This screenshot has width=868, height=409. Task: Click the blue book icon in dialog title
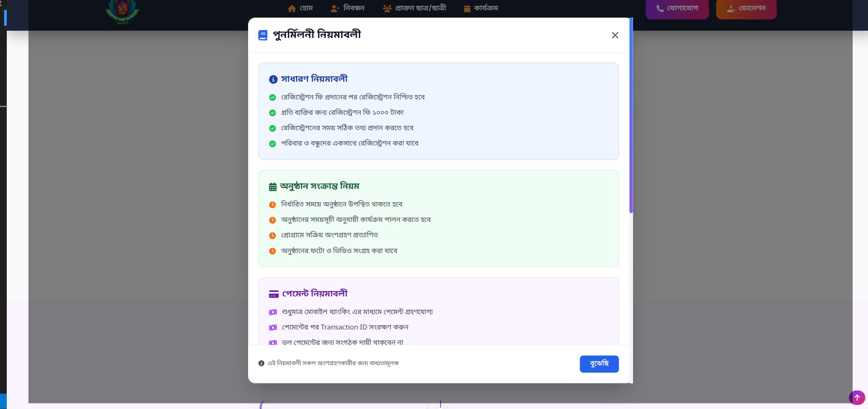pos(263,35)
